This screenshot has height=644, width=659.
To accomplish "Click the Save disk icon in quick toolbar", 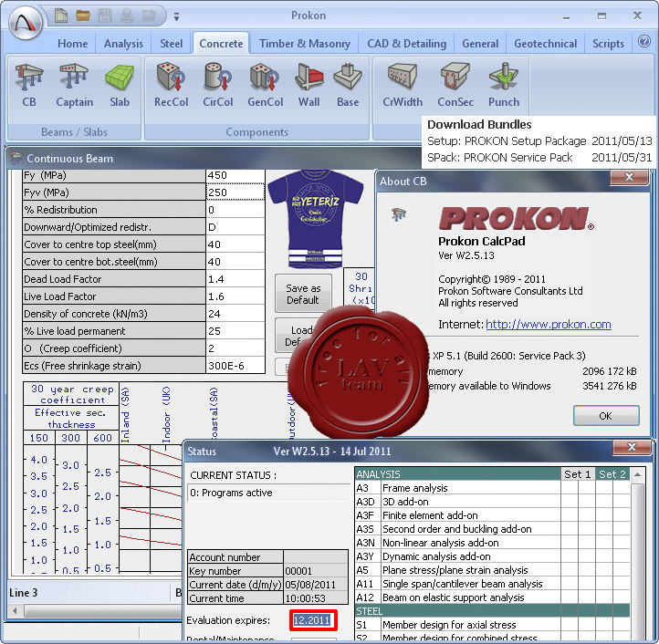I will point(105,16).
